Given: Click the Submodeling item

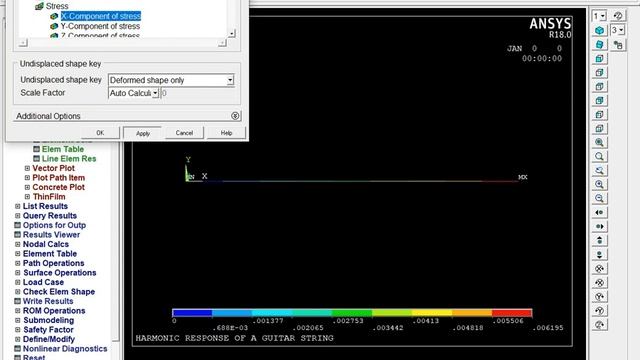Looking at the screenshot, I should [49, 320].
